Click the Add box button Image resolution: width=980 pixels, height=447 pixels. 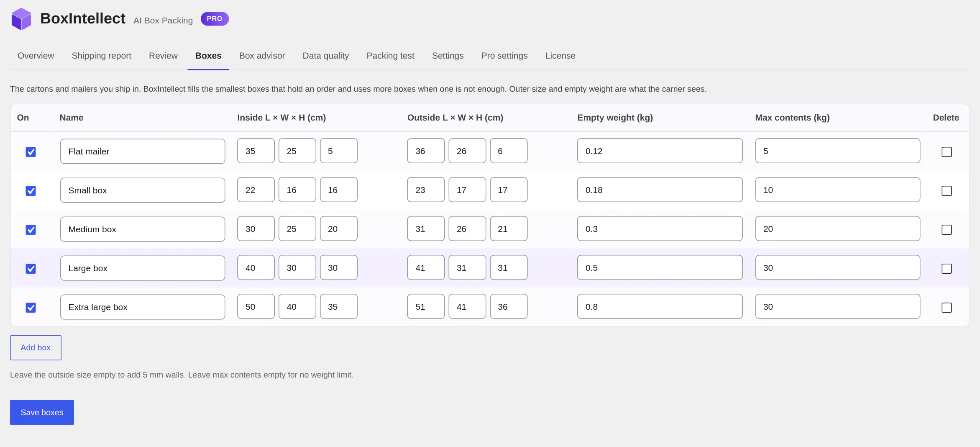[36, 347]
